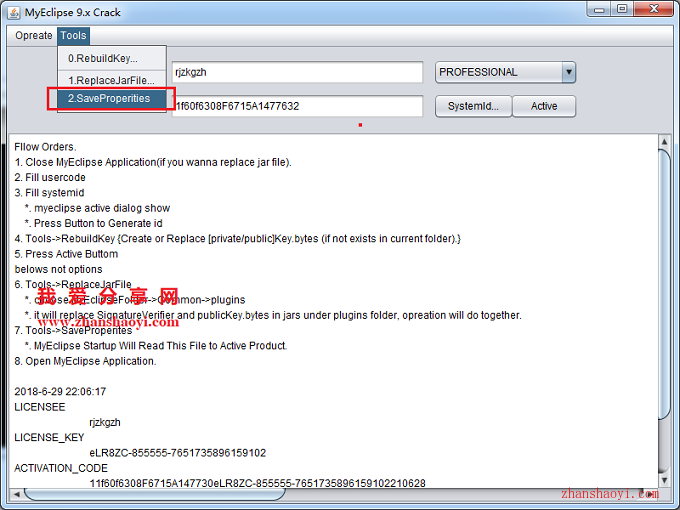
Task: Click the text '*. Press Button to Generate id'
Action: click(x=94, y=223)
